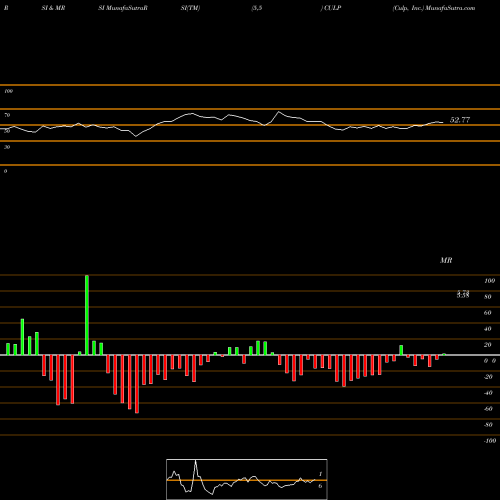Screen dimensions: 500x500
Task: Click the mini overview chart thumbnail
Action: [x=247, y=479]
